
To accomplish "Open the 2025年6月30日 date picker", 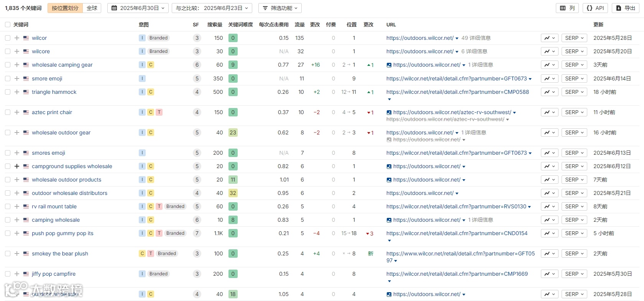I will coord(138,8).
